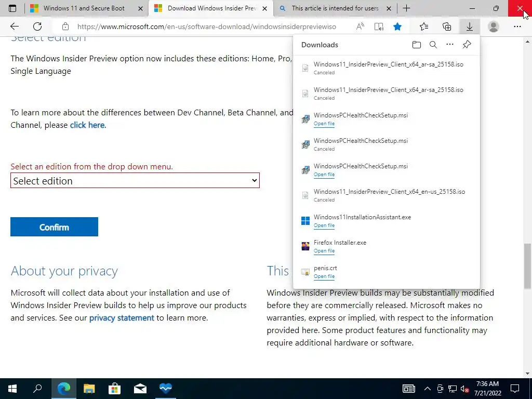Open the notification center
The height and width of the screenshot is (399, 532).
(515, 389)
